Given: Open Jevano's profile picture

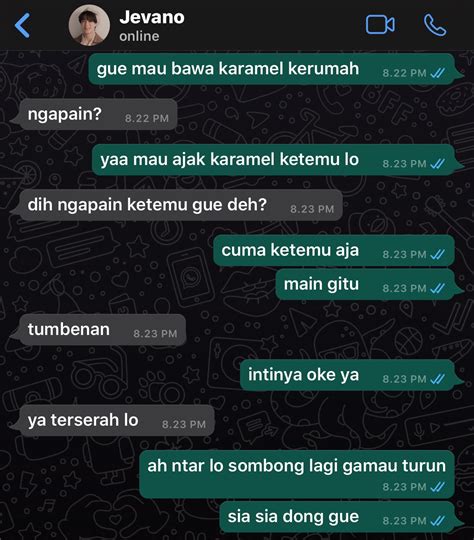Looking at the screenshot, I should tap(89, 25).
